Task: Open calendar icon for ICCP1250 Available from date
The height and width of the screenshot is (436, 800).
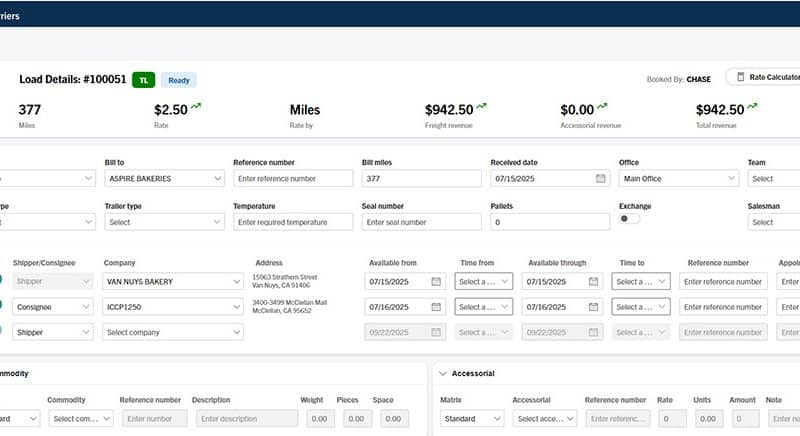Action: point(436,307)
